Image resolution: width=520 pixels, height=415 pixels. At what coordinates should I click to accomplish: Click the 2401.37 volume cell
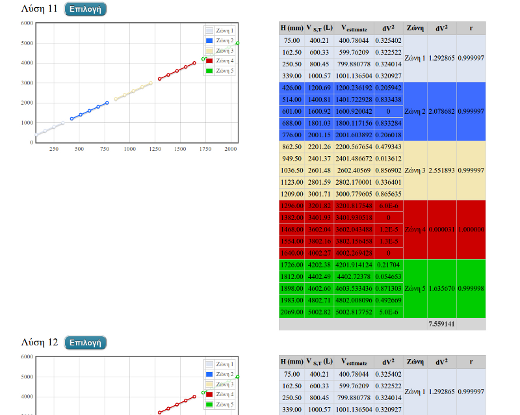pos(319,159)
